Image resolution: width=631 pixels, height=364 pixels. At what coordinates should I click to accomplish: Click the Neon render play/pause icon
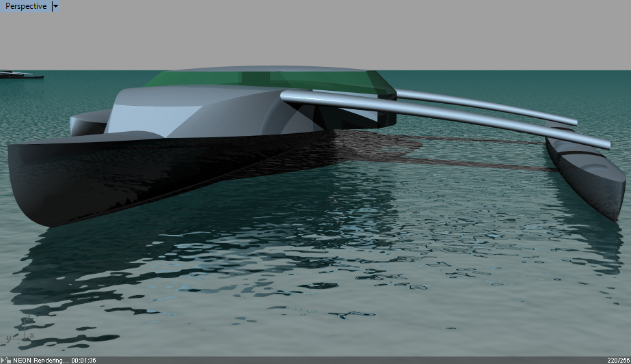coord(3,361)
